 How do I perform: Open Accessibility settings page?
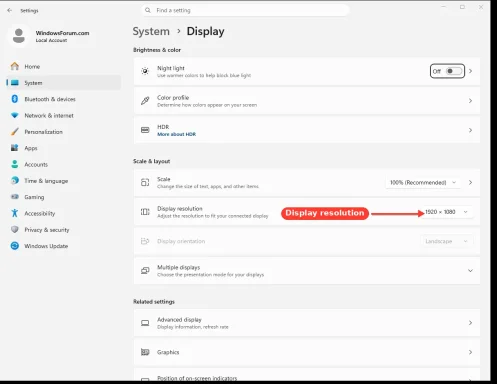click(x=63, y=213)
